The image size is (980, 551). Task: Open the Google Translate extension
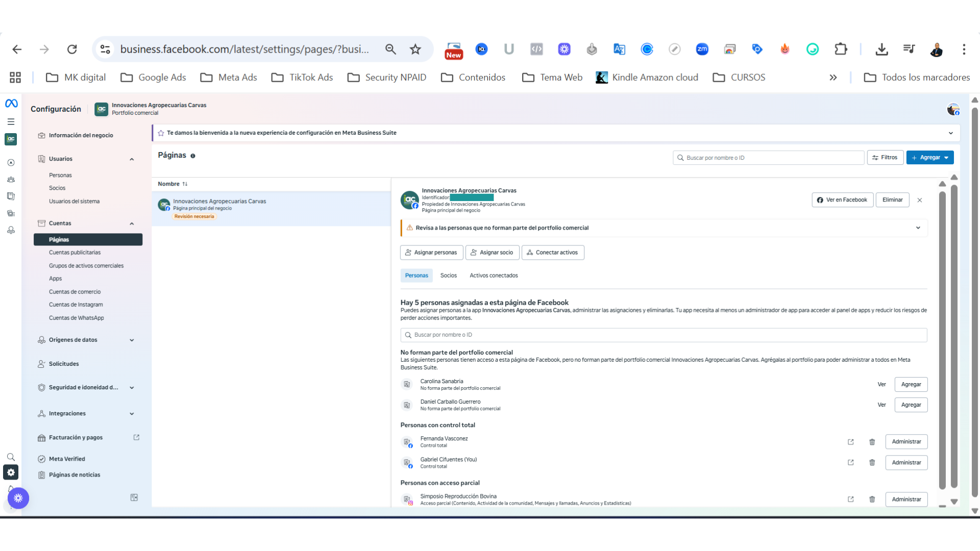pos(619,49)
